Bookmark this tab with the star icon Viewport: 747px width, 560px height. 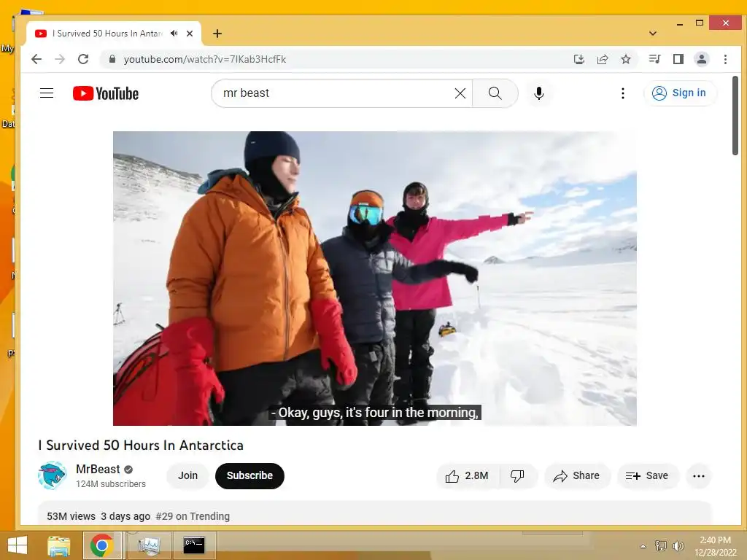point(626,59)
